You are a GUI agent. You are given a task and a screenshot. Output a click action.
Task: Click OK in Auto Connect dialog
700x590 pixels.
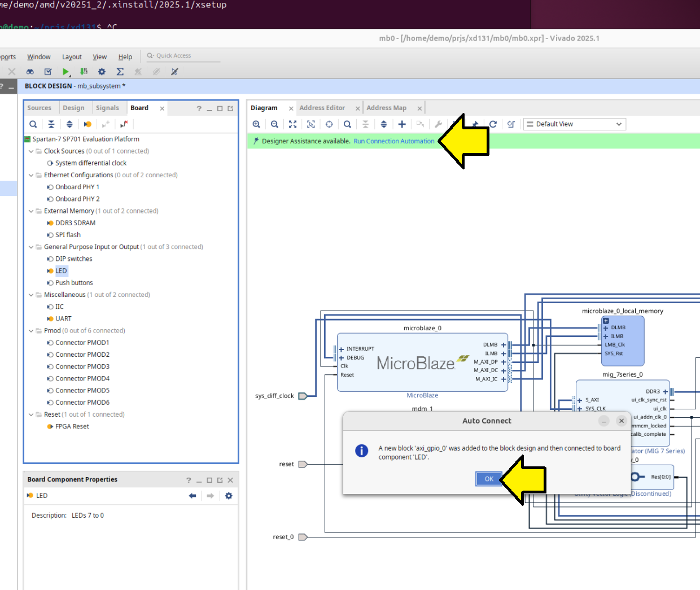pos(488,479)
